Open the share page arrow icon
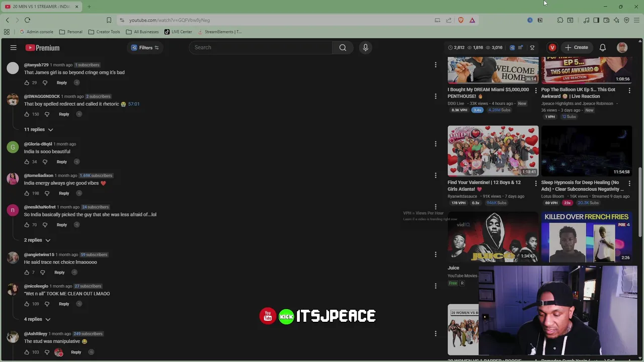This screenshot has width=644, height=362. (x=449, y=20)
